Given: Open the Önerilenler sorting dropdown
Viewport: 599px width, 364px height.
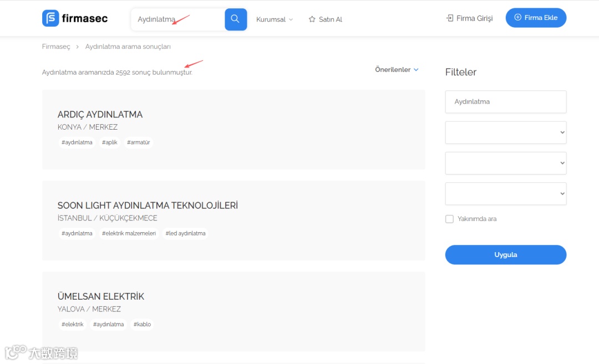Looking at the screenshot, I should pos(397,69).
